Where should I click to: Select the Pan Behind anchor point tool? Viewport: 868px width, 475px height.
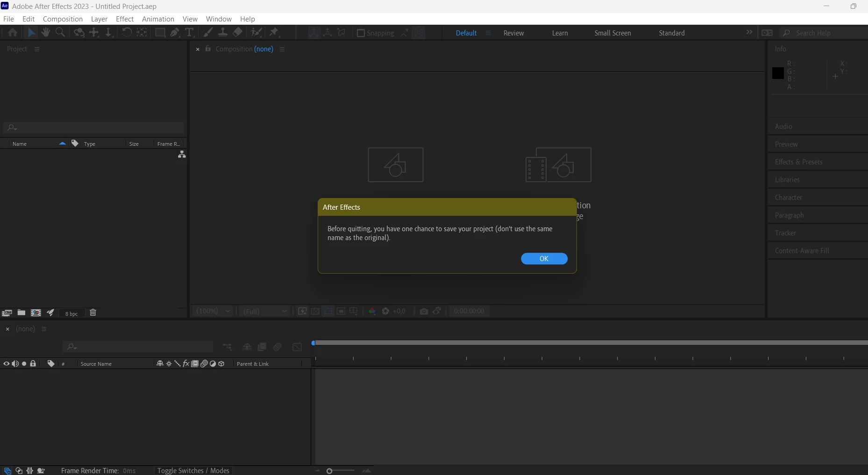(142, 32)
